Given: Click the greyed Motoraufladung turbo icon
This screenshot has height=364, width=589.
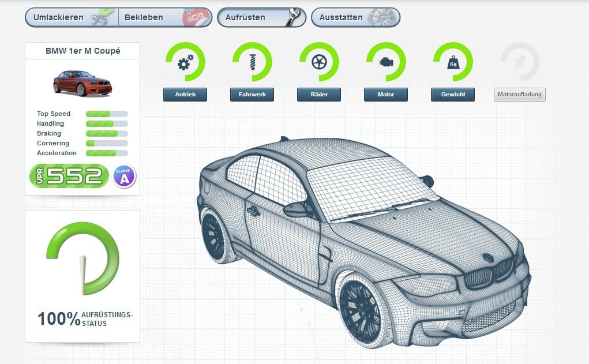Looking at the screenshot, I should (519, 62).
